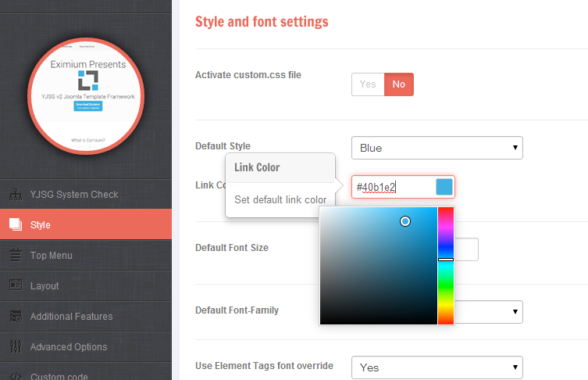
Task: Click the Advanced Options sliders icon
Action: [x=16, y=346]
